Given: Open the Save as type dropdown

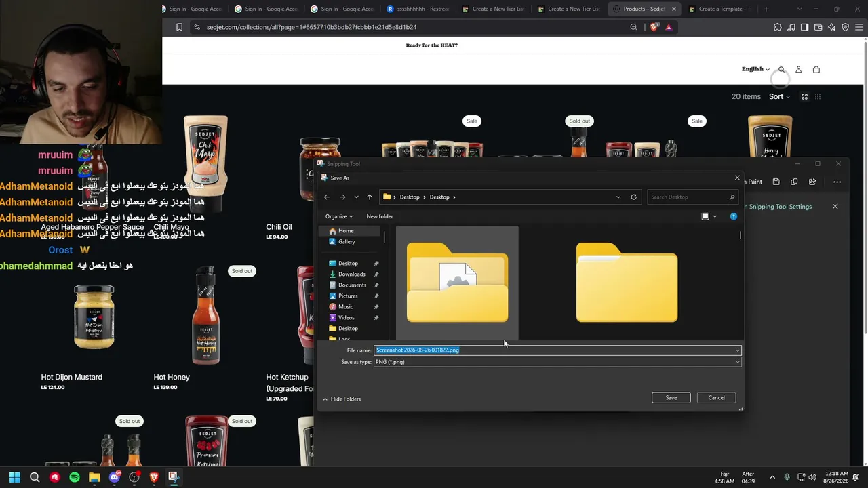Looking at the screenshot, I should [x=557, y=362].
